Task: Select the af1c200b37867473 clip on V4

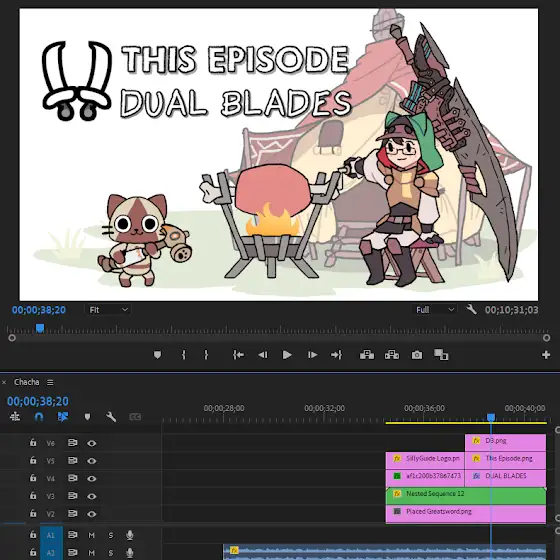Action: point(425,478)
